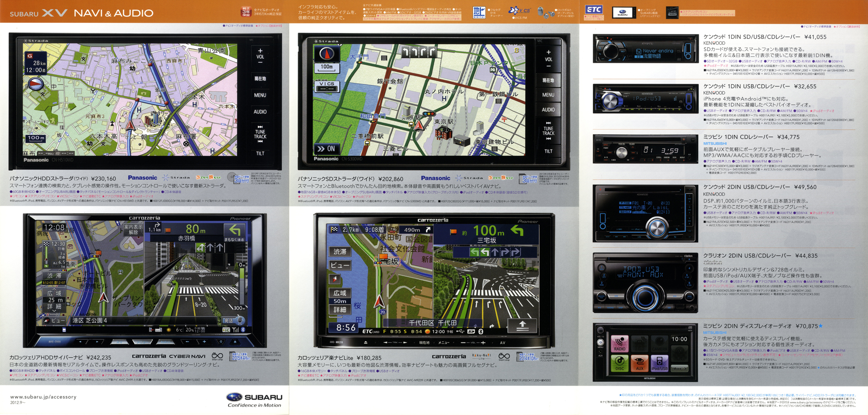Tap the DISC icon on Mitsubishi display audio
This screenshot has height=415, width=868.
click(x=619, y=363)
